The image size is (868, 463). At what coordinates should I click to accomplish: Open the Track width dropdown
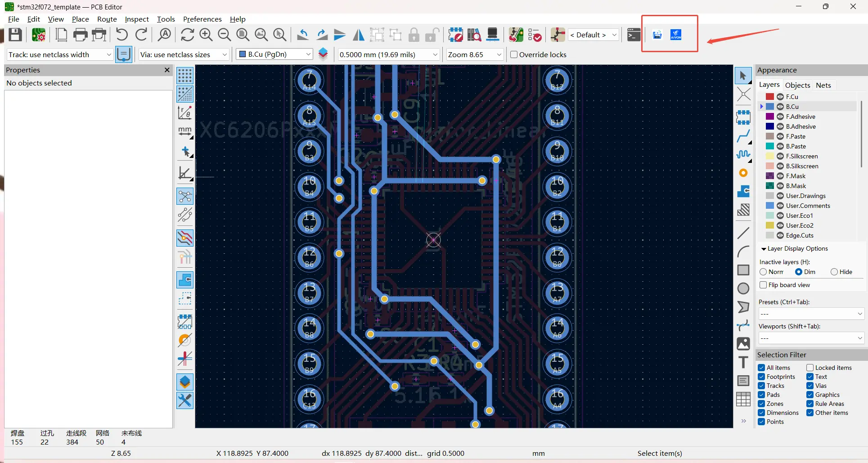click(x=60, y=54)
